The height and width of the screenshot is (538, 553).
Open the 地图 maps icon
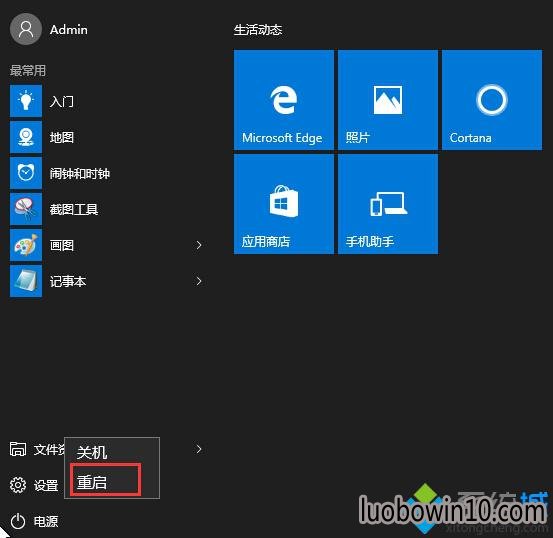click(x=26, y=137)
